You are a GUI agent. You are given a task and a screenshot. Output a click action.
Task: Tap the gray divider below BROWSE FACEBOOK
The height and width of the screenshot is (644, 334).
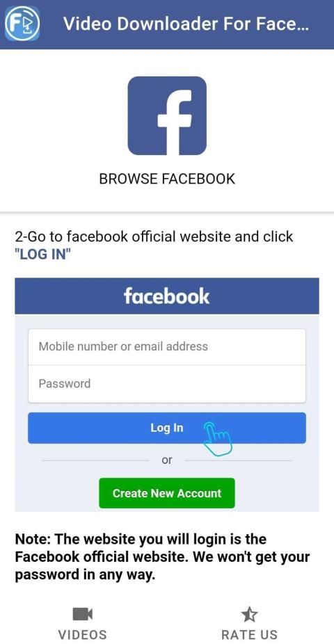click(x=167, y=212)
